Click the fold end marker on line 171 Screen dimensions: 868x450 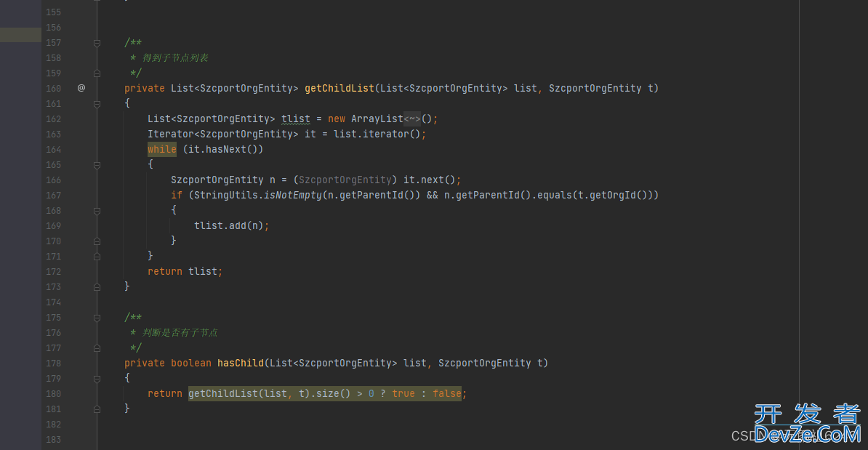97,257
